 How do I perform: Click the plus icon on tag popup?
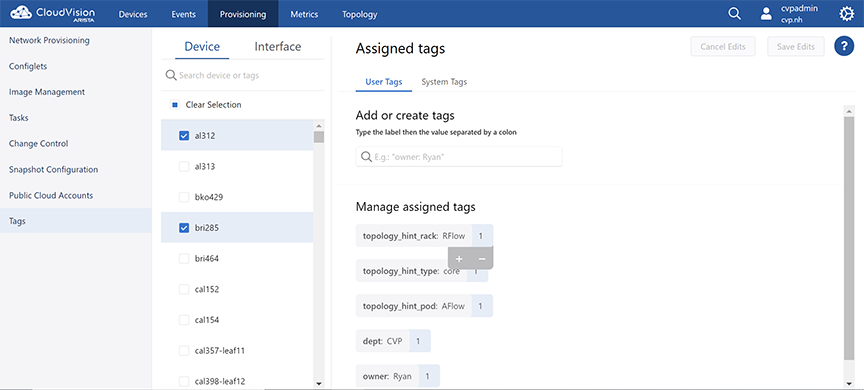click(x=460, y=258)
